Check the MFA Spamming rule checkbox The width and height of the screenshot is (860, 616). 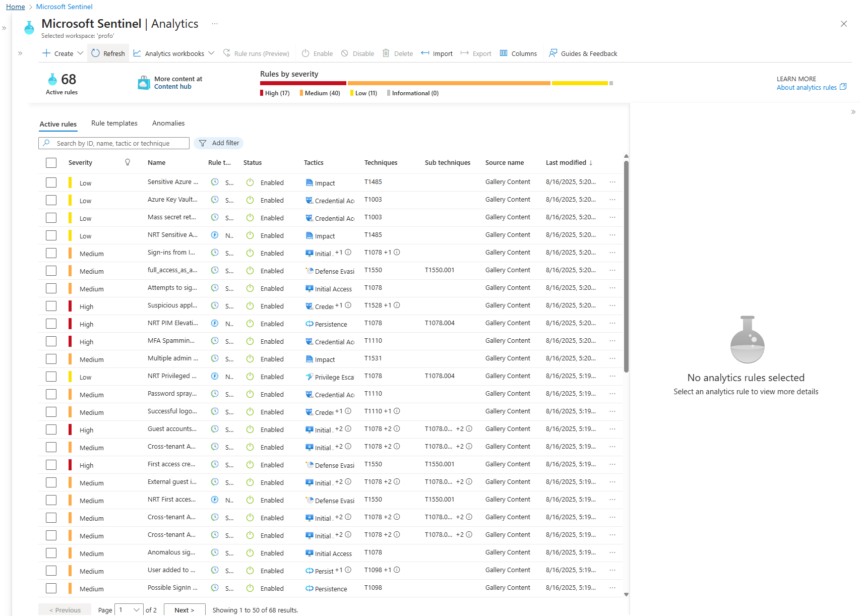tap(51, 341)
